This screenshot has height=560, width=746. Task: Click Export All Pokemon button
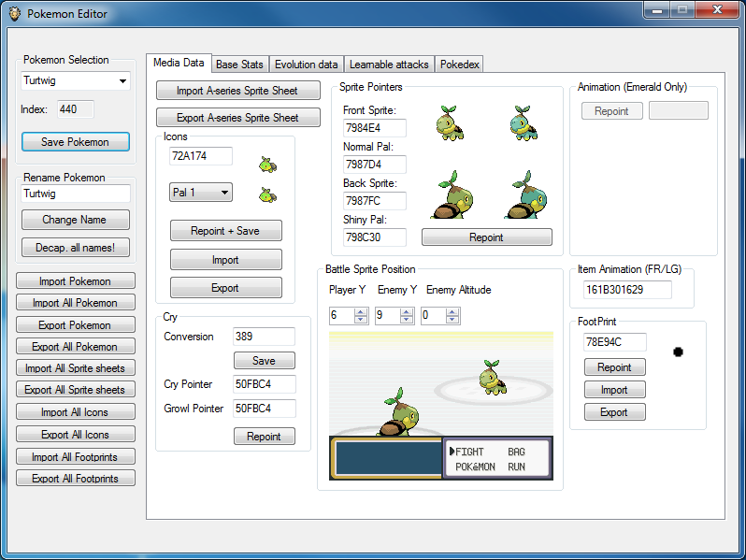[75, 346]
